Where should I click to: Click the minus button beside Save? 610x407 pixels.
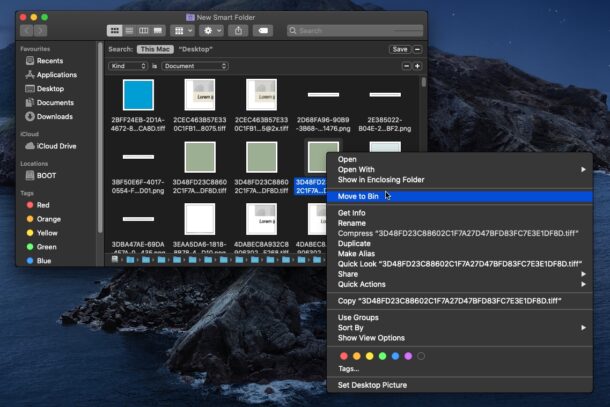tap(417, 49)
